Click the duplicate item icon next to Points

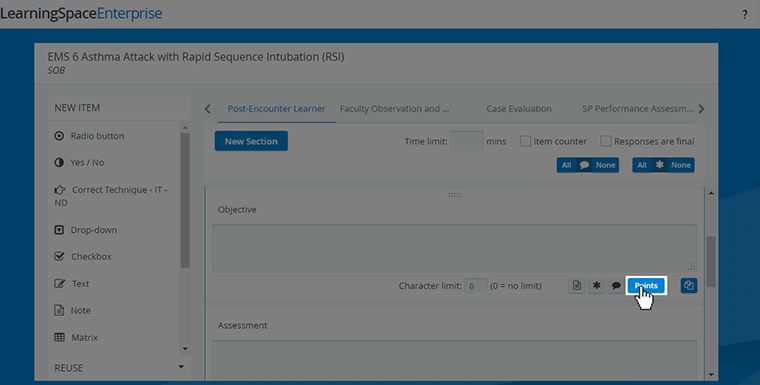[689, 286]
